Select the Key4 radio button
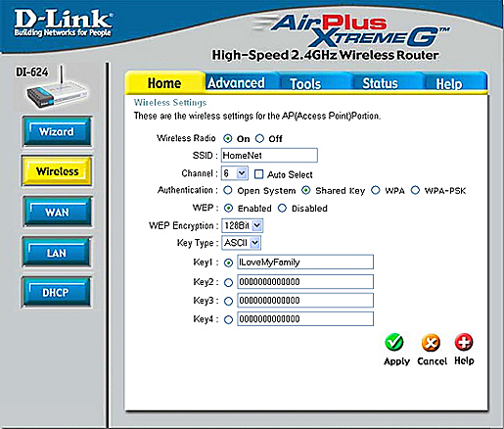 229,320
